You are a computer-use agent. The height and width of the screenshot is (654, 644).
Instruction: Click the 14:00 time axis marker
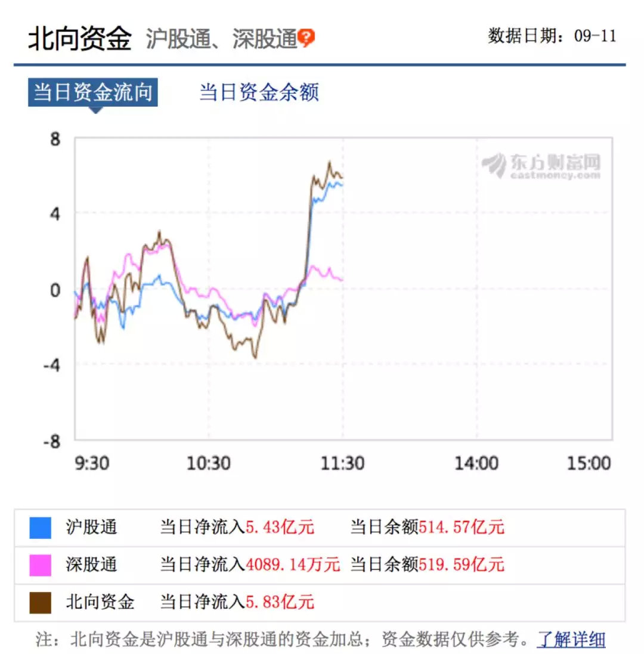point(476,463)
